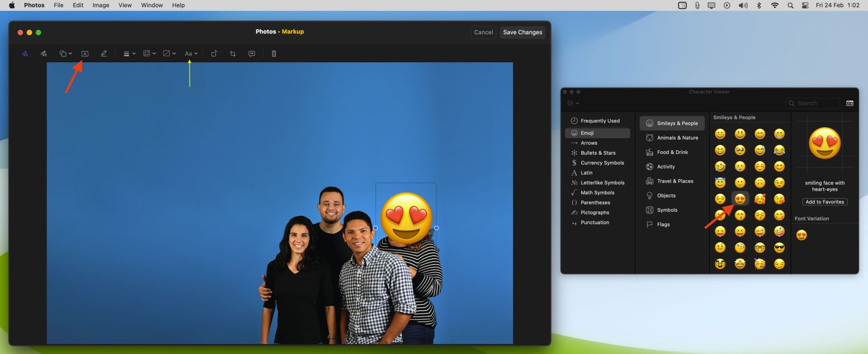Pick the sunglasses face emoji

click(779, 248)
